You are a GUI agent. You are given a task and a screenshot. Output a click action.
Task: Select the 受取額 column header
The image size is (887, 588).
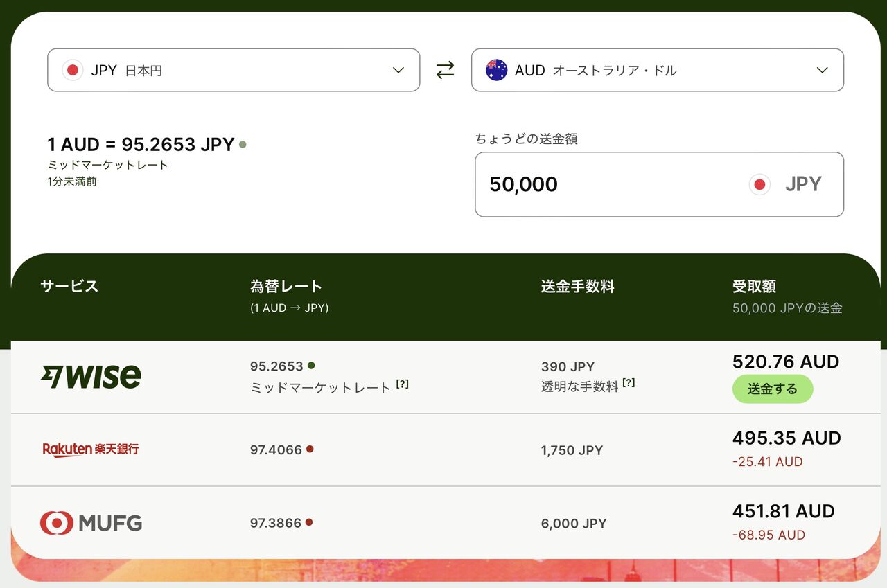(x=754, y=286)
